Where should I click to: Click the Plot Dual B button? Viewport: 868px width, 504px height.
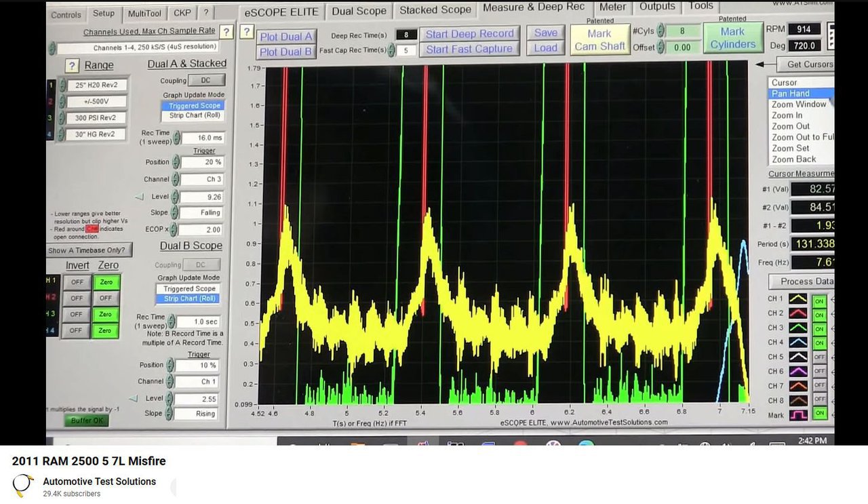pyautogui.click(x=286, y=52)
